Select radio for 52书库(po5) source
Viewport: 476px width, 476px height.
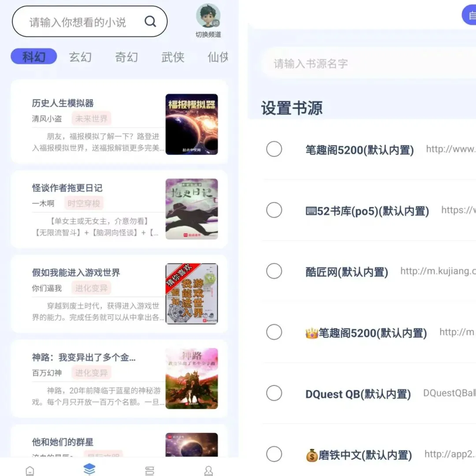coord(274,210)
